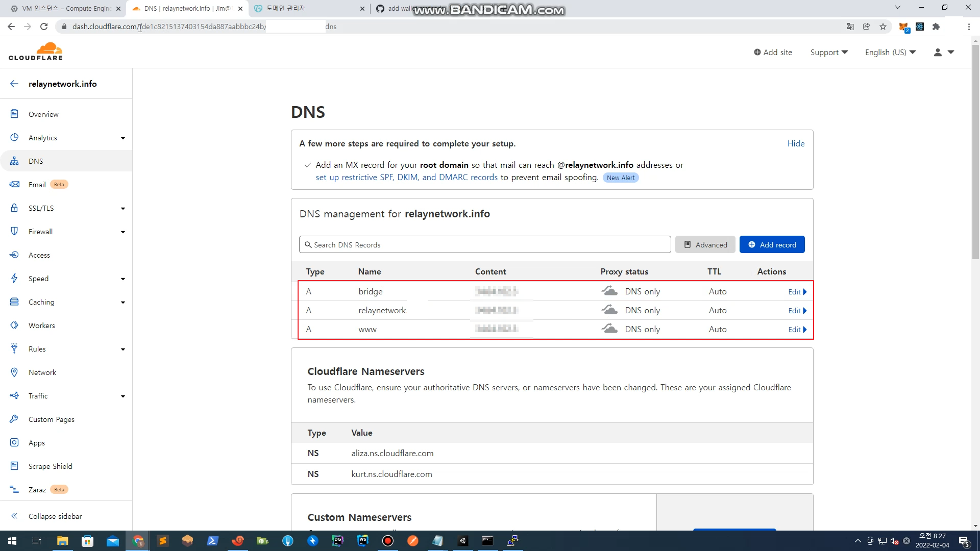
Task: Click the user account icon
Action: 938,52
